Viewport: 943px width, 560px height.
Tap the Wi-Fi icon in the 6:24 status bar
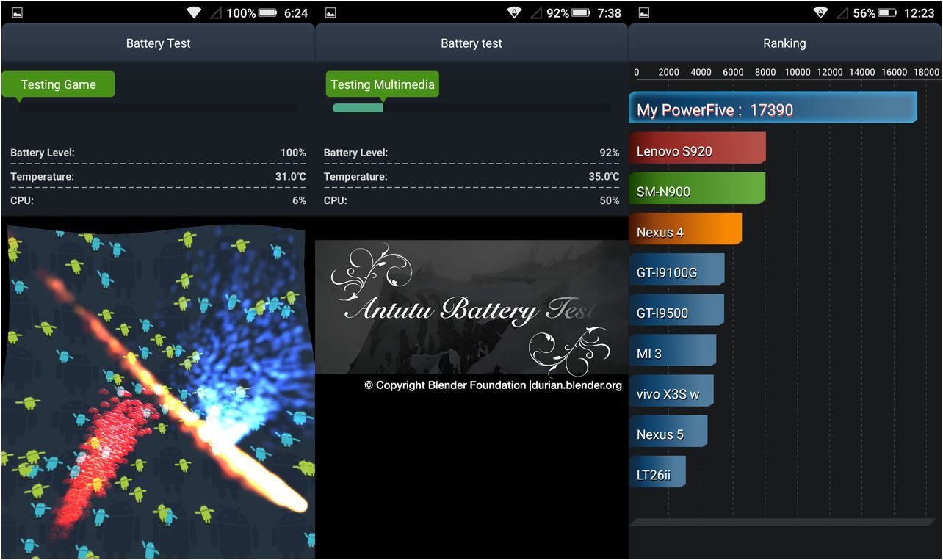(194, 13)
